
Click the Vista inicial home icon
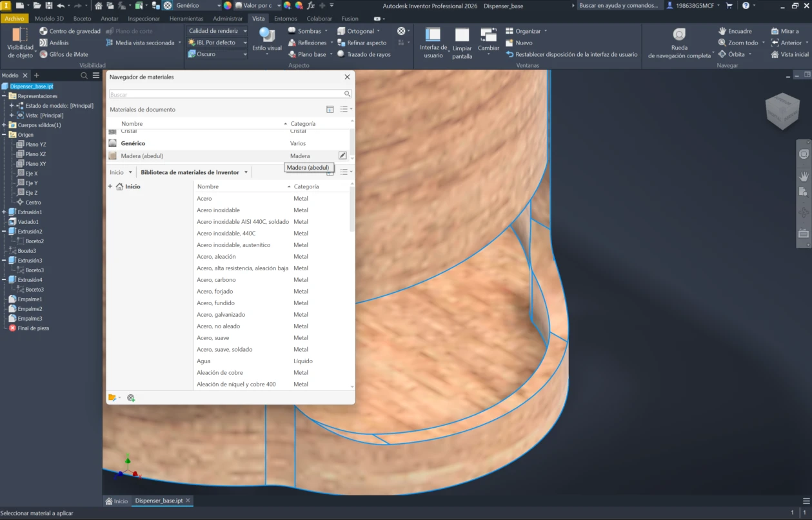click(775, 54)
